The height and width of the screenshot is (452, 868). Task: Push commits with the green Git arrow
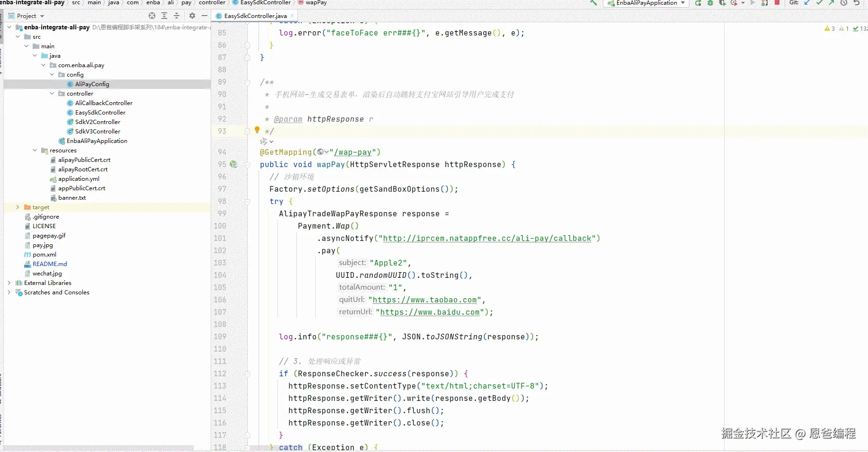831,3
